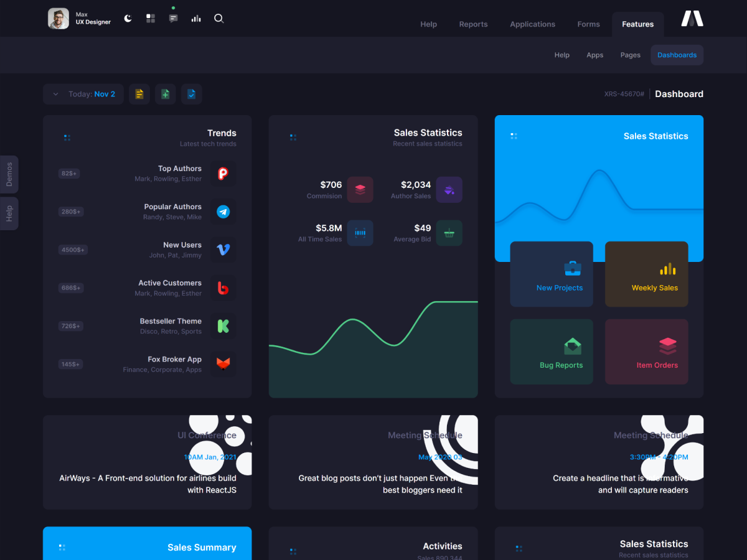Open the grid apps icon in header
747x560 pixels.
click(151, 19)
